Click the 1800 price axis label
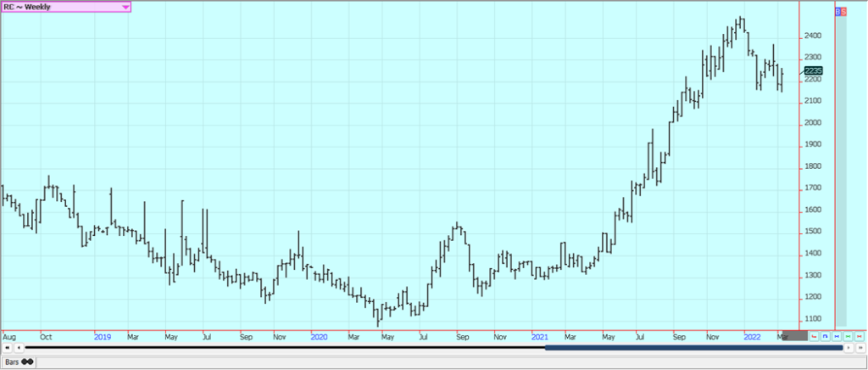Screen dimensions: 868x370 click(x=814, y=166)
